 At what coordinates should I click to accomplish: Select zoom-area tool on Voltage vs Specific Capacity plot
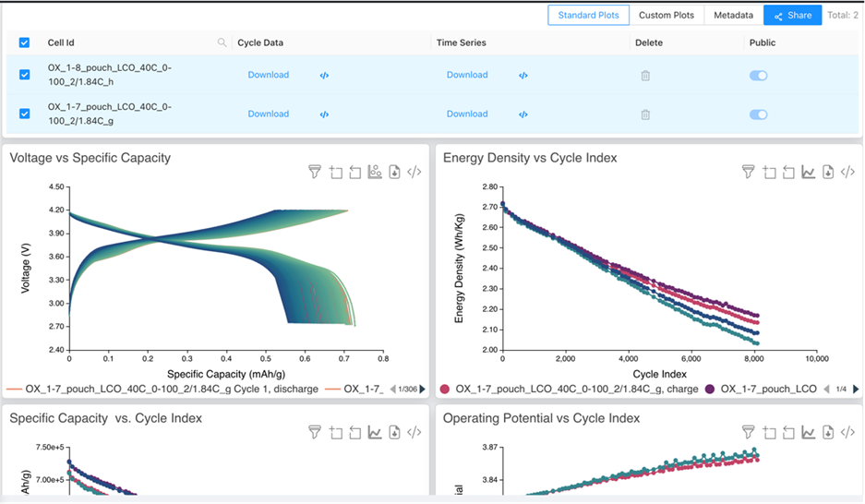[x=335, y=172]
